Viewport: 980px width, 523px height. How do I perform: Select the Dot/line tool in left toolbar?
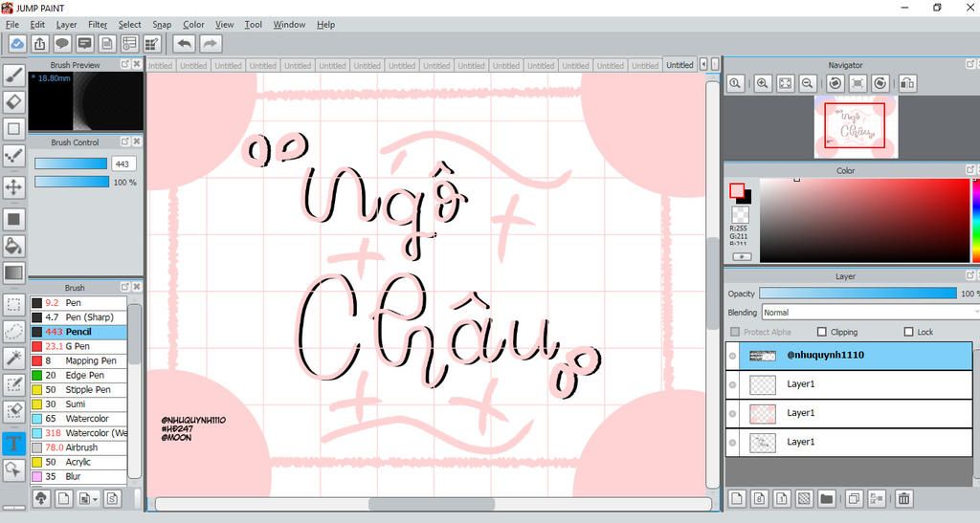pos(13,156)
